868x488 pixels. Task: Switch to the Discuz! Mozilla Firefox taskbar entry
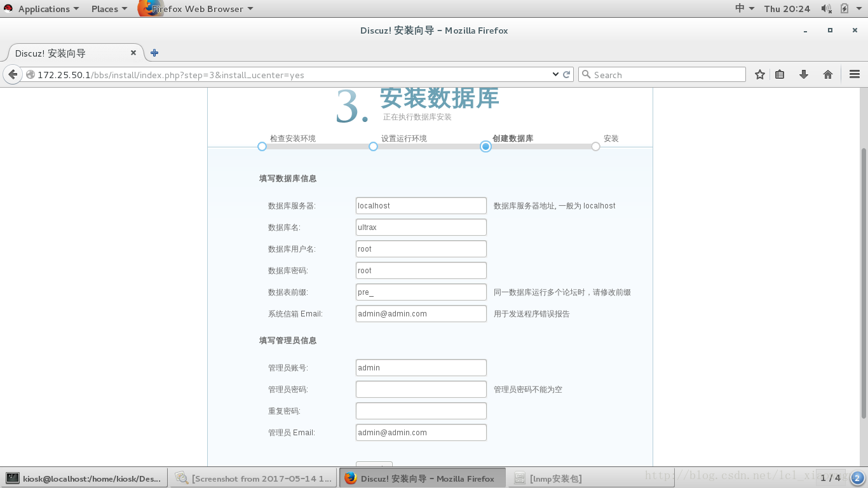click(423, 478)
